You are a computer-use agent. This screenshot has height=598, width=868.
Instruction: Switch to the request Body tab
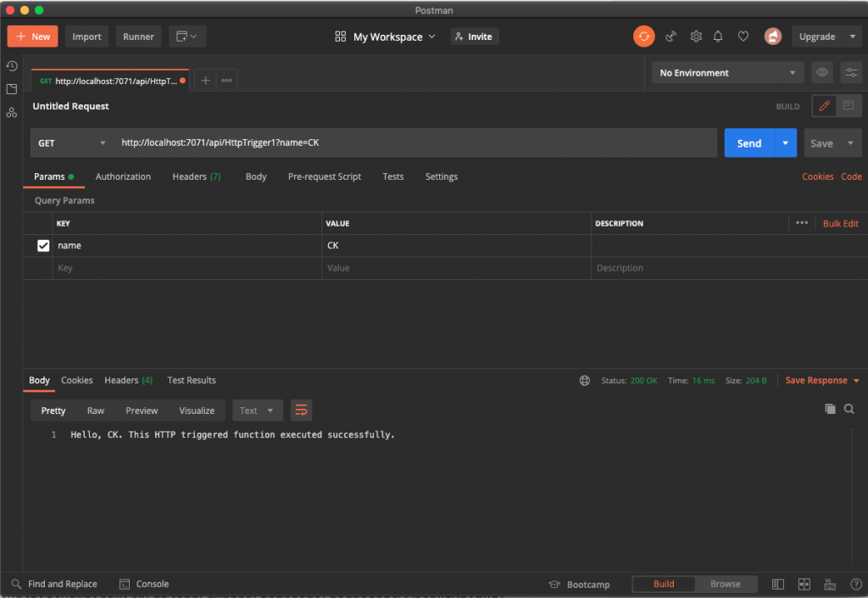pyautogui.click(x=256, y=176)
